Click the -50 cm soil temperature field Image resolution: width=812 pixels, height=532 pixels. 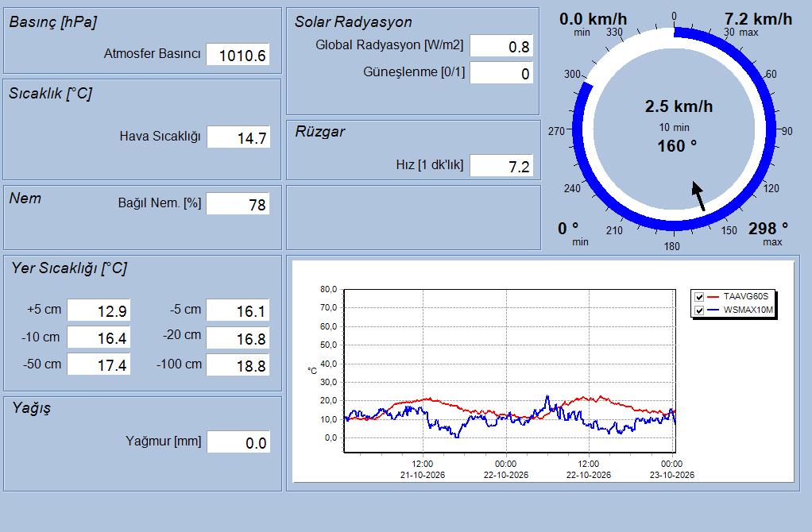(x=99, y=364)
